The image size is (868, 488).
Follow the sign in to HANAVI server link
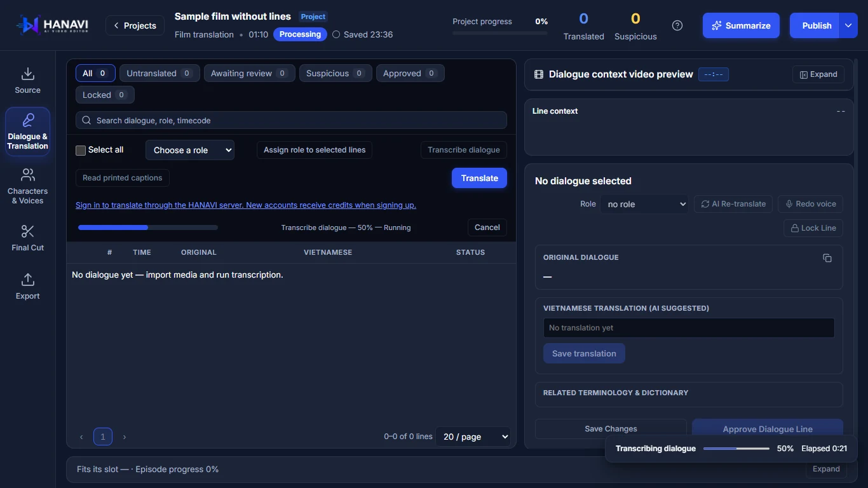click(246, 205)
